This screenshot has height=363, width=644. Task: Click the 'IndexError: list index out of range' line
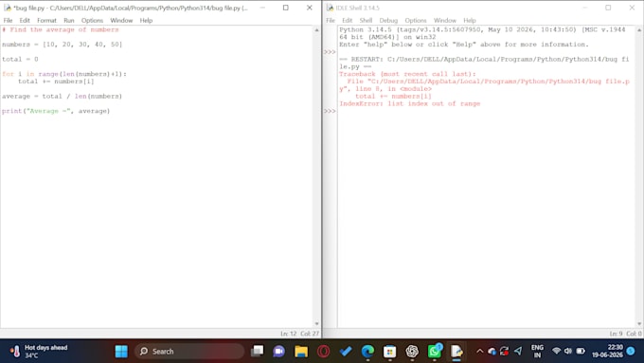[x=409, y=103]
